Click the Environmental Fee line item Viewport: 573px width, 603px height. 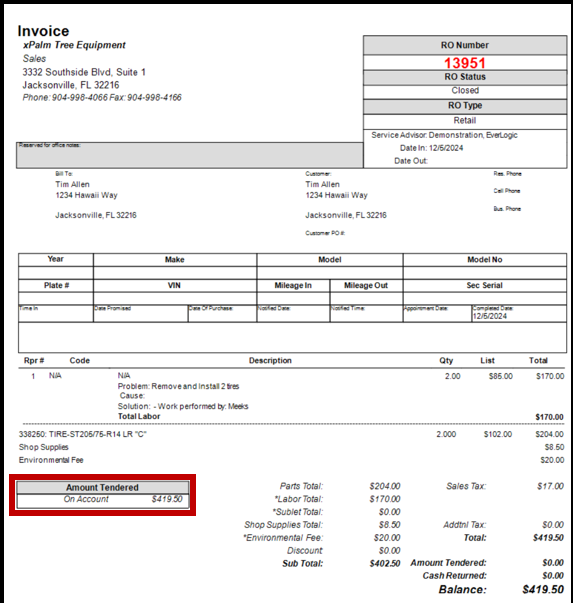[51, 460]
